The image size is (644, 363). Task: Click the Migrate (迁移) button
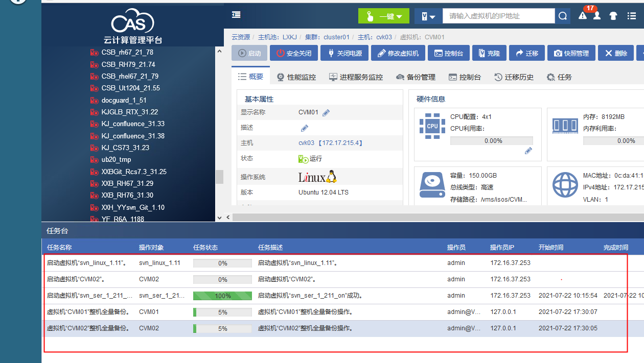coord(527,53)
